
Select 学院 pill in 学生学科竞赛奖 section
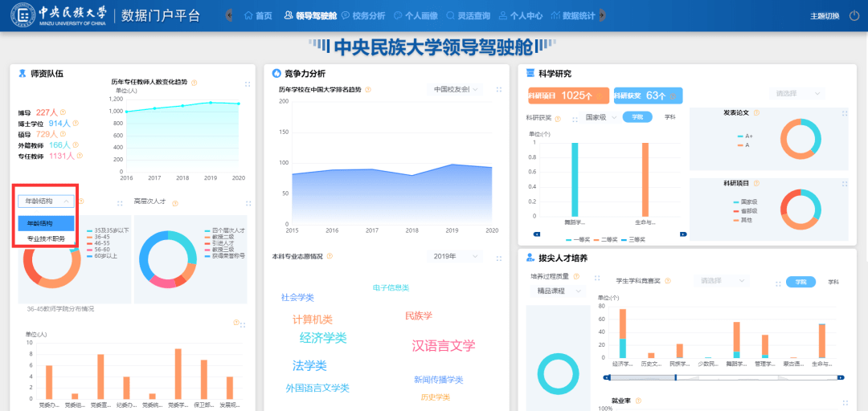[x=800, y=282]
